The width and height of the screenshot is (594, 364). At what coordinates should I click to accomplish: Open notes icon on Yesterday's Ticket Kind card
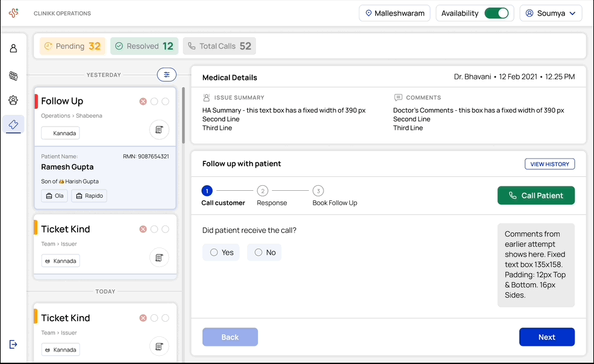(x=159, y=258)
